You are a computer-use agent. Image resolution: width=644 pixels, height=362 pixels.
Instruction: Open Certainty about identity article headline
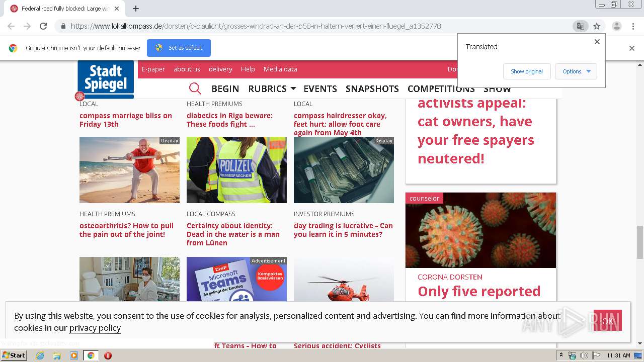pos(233,234)
